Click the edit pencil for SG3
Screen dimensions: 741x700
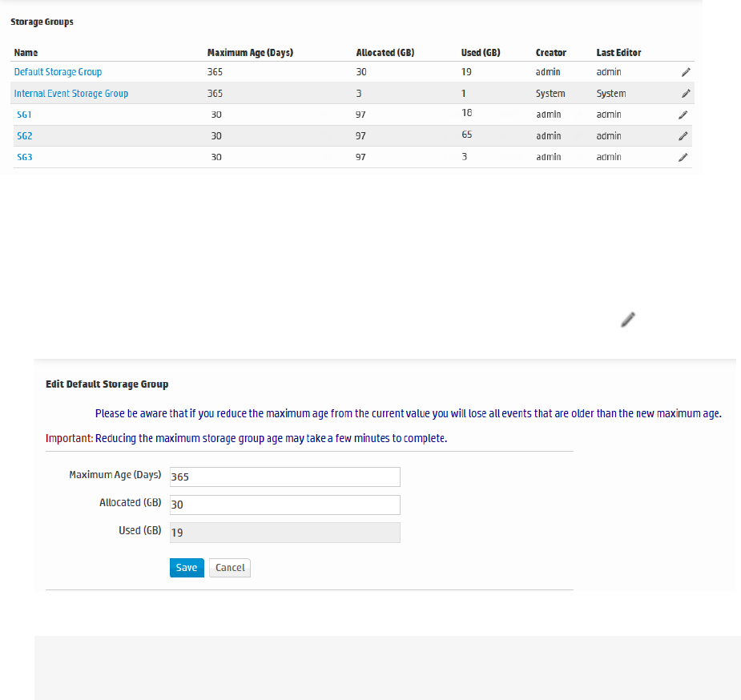click(683, 158)
